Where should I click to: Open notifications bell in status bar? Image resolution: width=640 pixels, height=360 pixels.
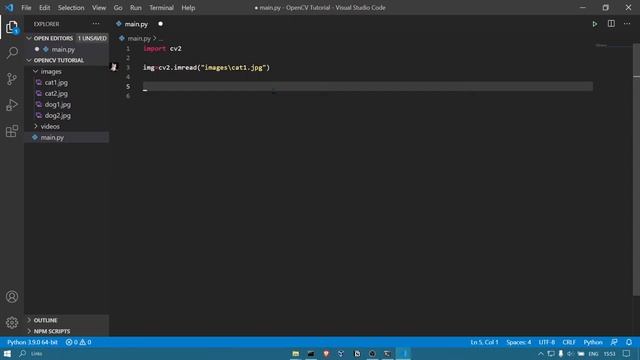[x=629, y=342]
